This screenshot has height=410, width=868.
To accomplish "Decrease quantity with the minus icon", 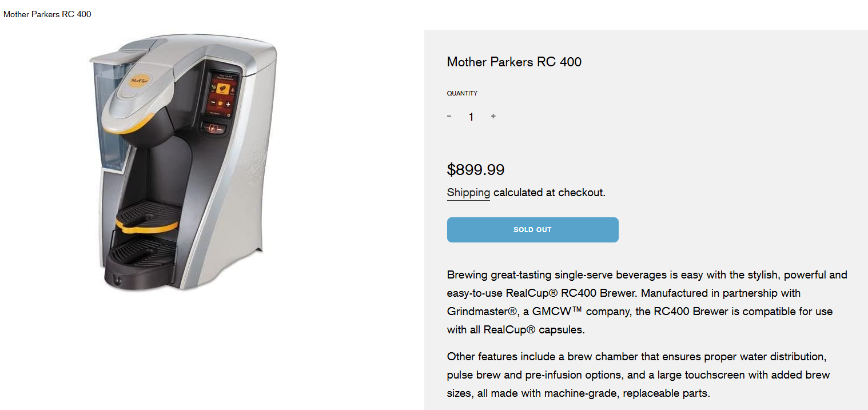I will coord(449,117).
